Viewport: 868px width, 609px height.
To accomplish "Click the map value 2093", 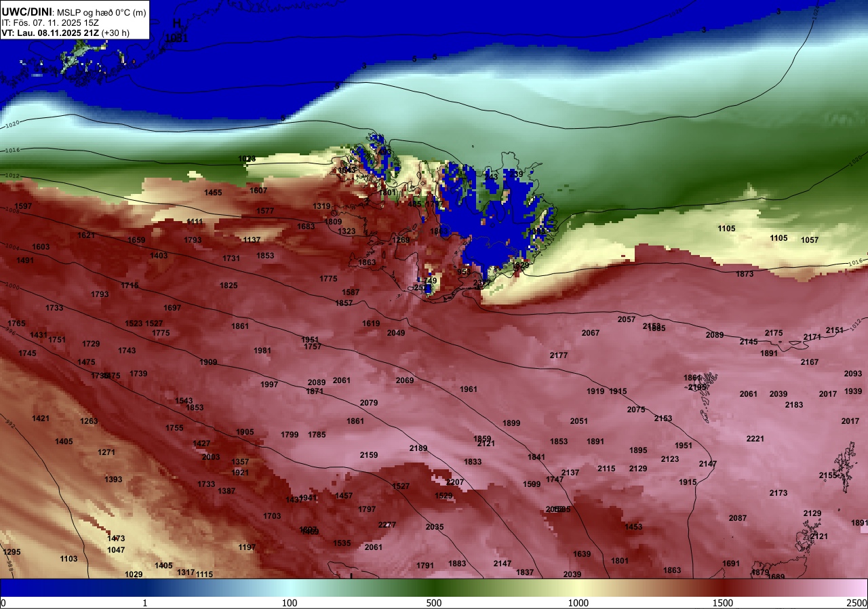I will (x=853, y=374).
